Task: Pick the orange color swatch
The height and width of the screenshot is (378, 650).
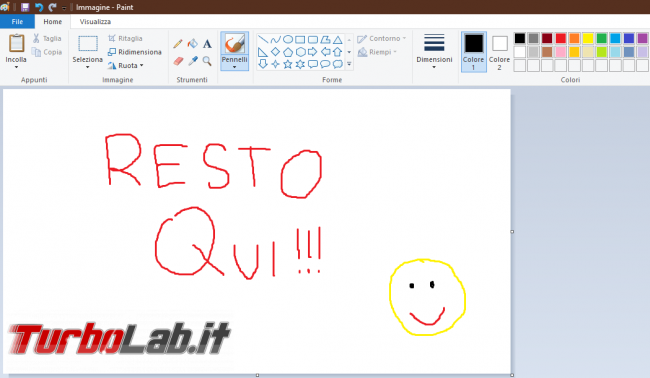Action: click(x=574, y=39)
